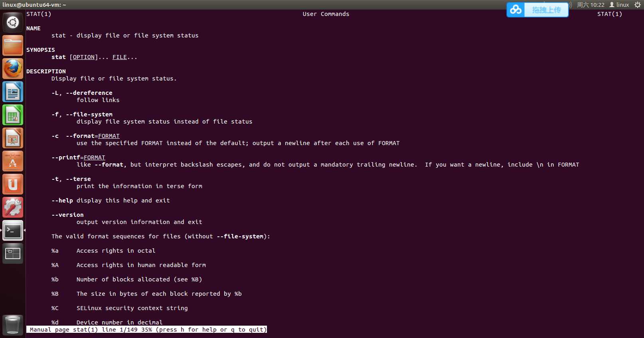This screenshot has width=644, height=338.
Task: Click the 拖拽上传 upload button
Action: [x=546, y=10]
